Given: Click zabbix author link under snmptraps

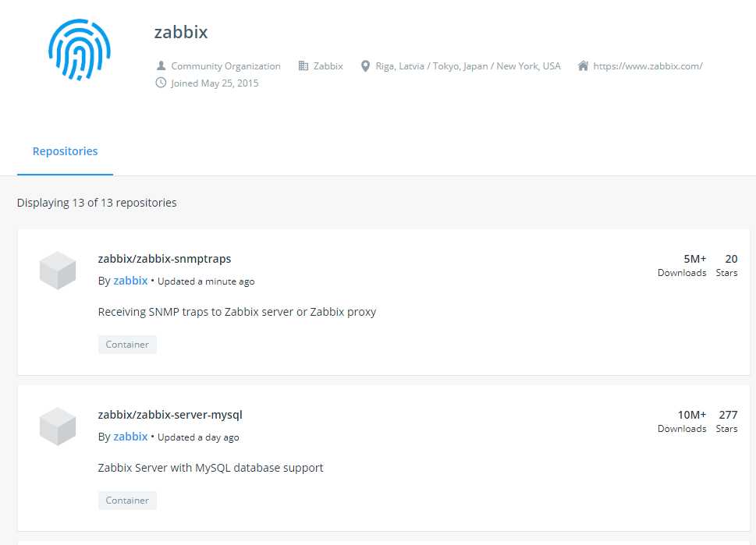Looking at the screenshot, I should pyautogui.click(x=130, y=281).
